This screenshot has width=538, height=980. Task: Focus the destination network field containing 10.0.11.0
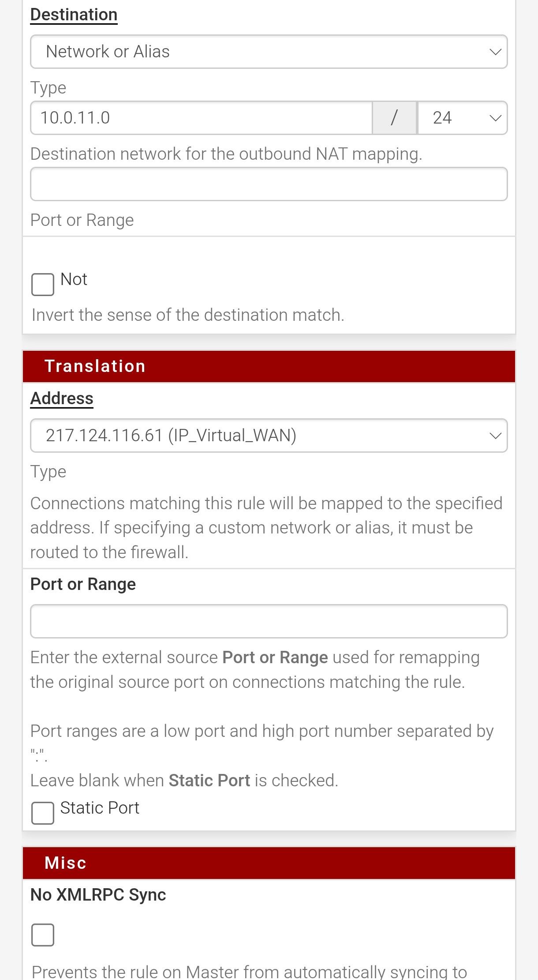coord(201,118)
